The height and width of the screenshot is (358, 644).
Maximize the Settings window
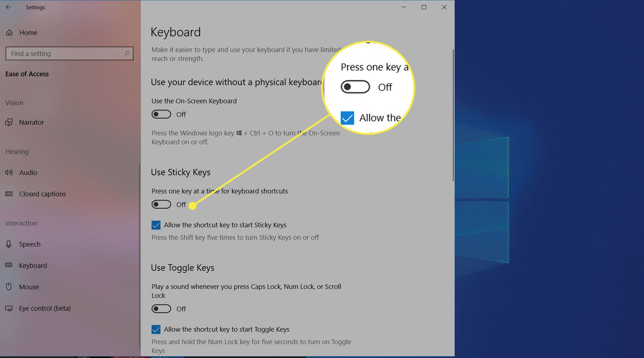[424, 7]
